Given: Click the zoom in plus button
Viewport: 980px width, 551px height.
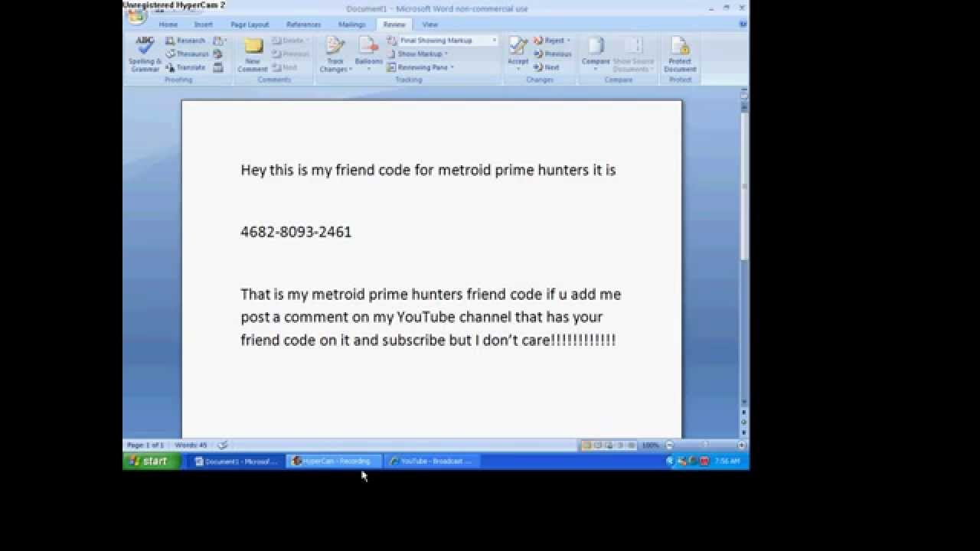Looking at the screenshot, I should [x=741, y=445].
